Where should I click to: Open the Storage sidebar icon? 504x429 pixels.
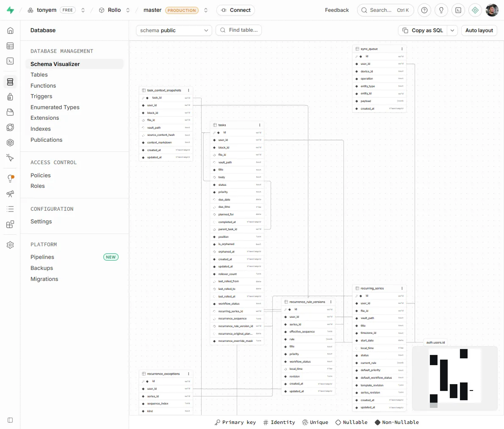[10, 112]
